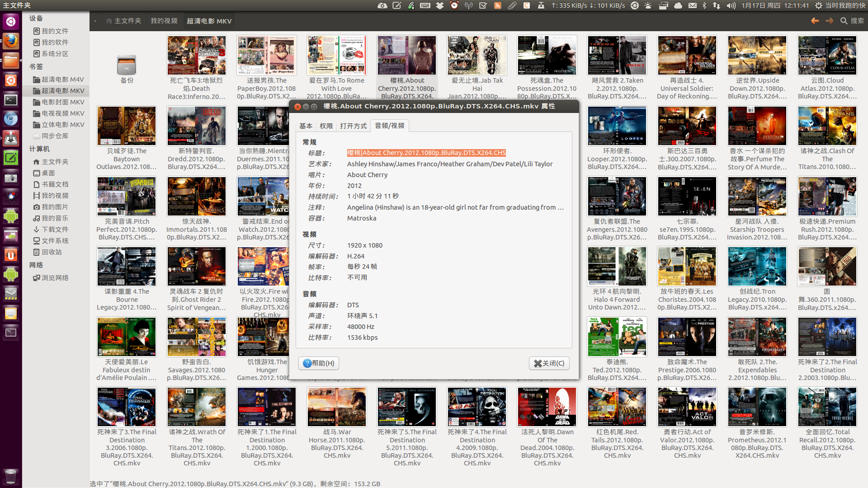Click 超清电影 MKV path bar button

[209, 21]
